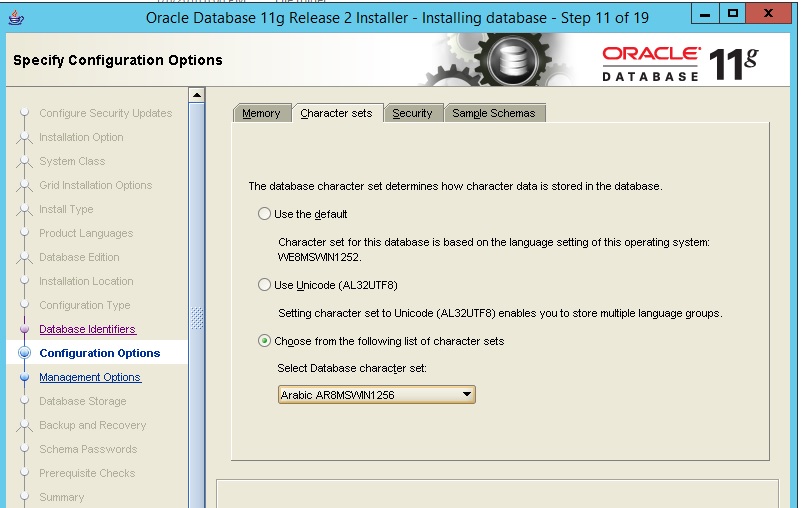This screenshot has height=508, width=801.
Task: Click the dropdown arrow of character set combo
Action: [467, 395]
